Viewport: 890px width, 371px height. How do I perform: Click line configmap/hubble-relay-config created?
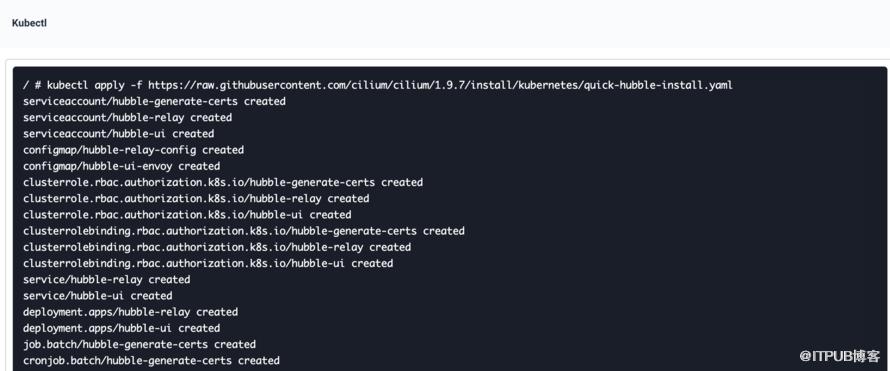[x=133, y=150]
